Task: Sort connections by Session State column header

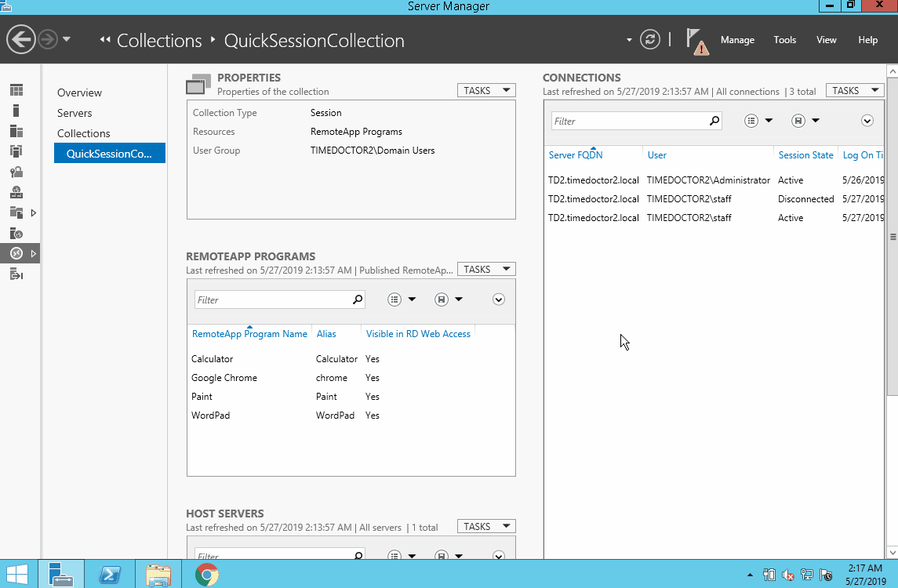Action: pos(805,155)
